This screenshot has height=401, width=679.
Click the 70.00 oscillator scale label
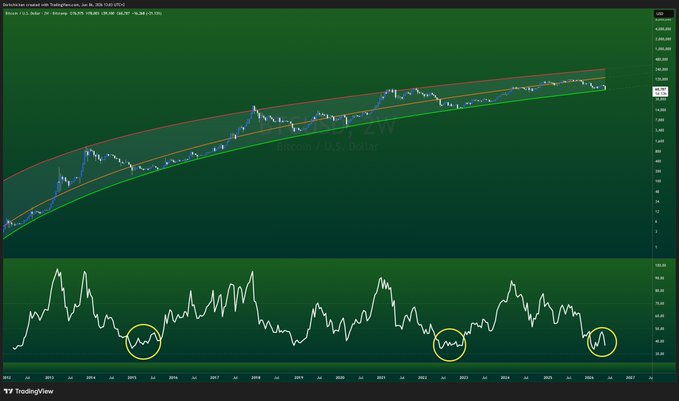[x=660, y=304]
